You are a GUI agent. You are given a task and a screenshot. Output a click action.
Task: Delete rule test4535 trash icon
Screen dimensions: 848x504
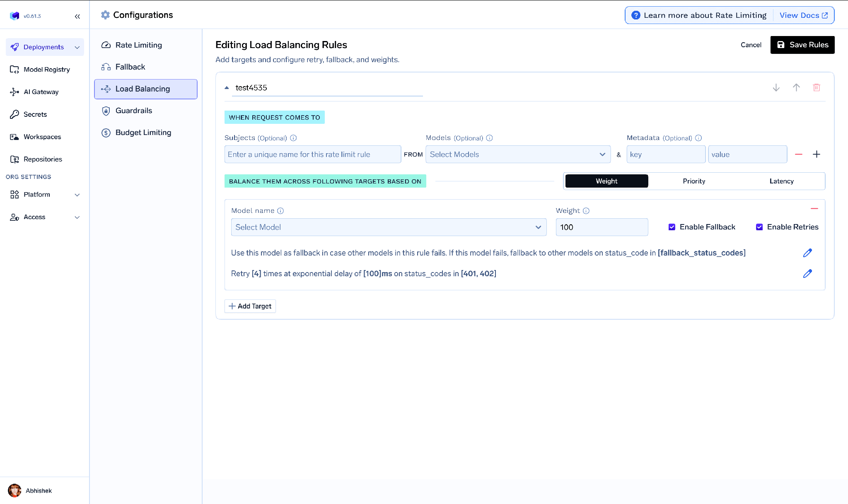817,87
